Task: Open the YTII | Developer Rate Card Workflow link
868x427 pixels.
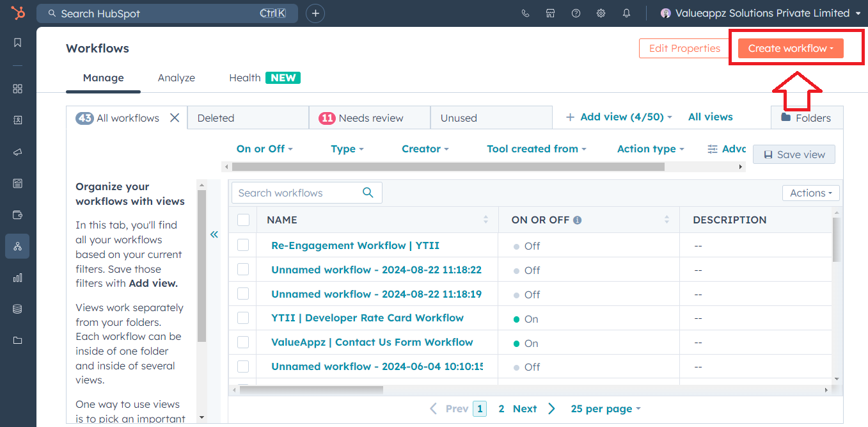Action: 367,318
